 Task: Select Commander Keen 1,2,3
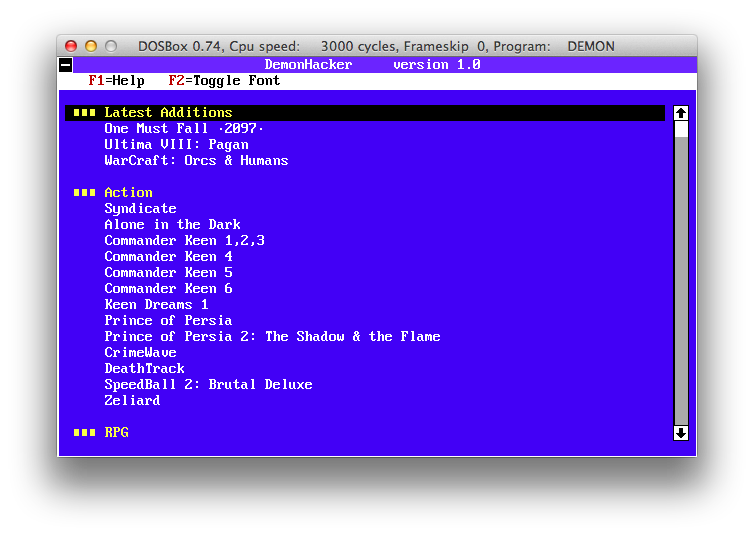[x=185, y=240]
